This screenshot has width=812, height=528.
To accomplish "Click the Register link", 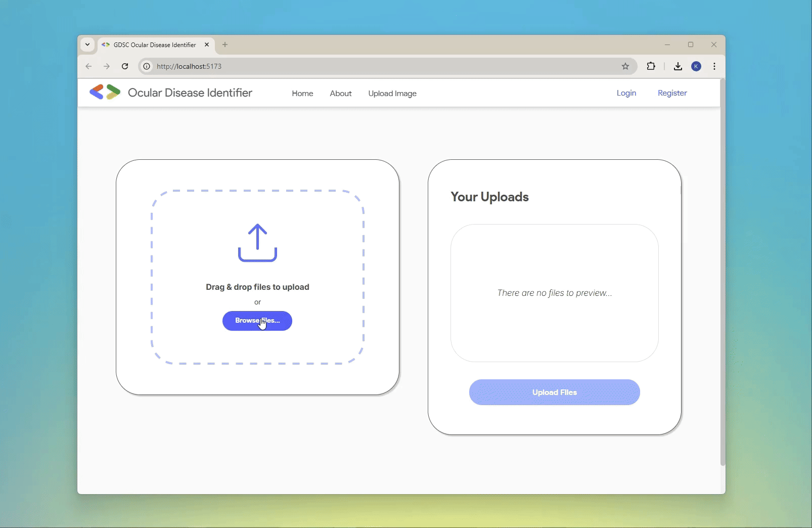I will 672,93.
